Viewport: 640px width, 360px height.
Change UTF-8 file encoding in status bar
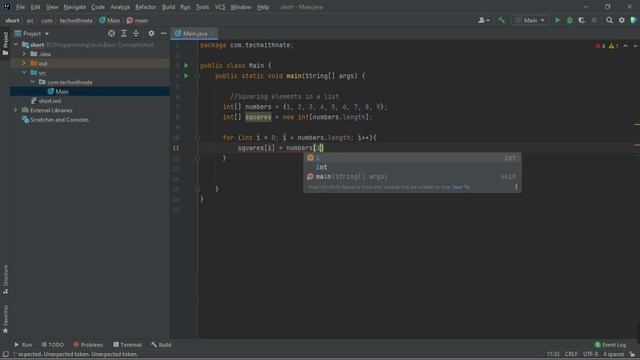click(590, 354)
